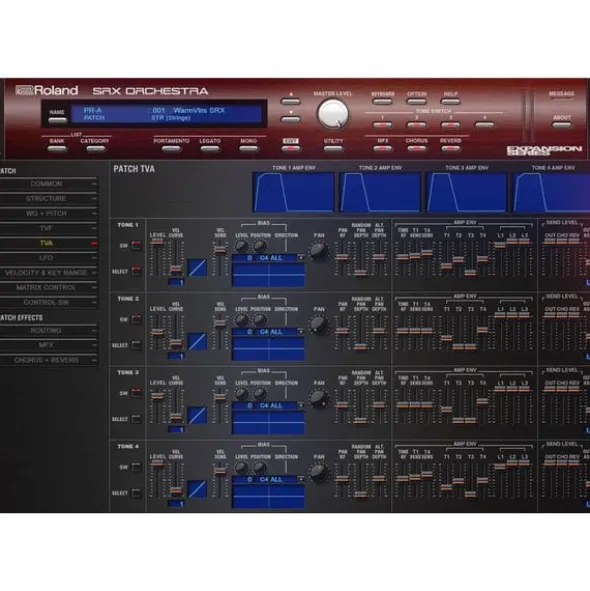Open the Structure section
This screenshot has height=591, width=590.
tap(48, 199)
